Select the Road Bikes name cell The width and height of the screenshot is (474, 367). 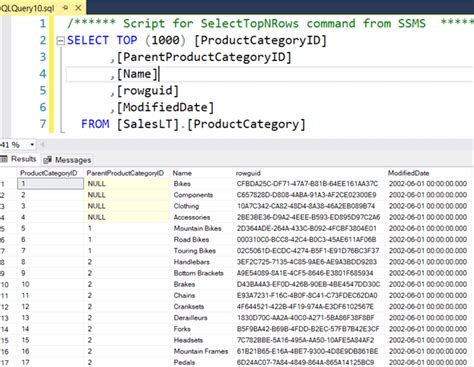click(191, 239)
